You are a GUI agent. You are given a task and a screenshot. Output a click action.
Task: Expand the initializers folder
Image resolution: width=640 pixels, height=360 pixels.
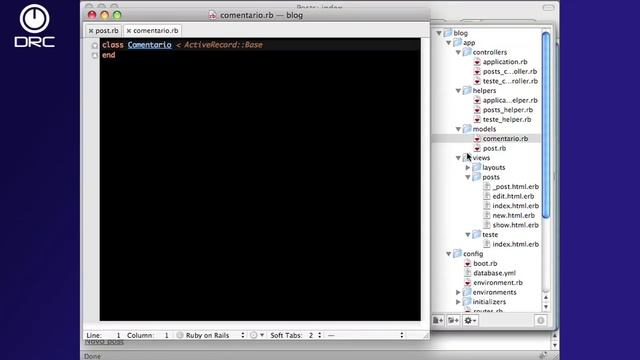click(x=458, y=302)
